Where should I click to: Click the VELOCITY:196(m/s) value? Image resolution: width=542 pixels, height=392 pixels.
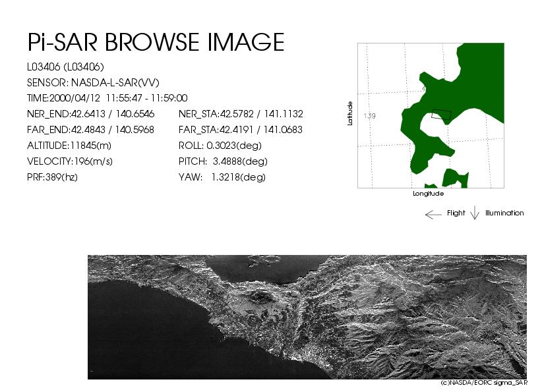[70, 161]
